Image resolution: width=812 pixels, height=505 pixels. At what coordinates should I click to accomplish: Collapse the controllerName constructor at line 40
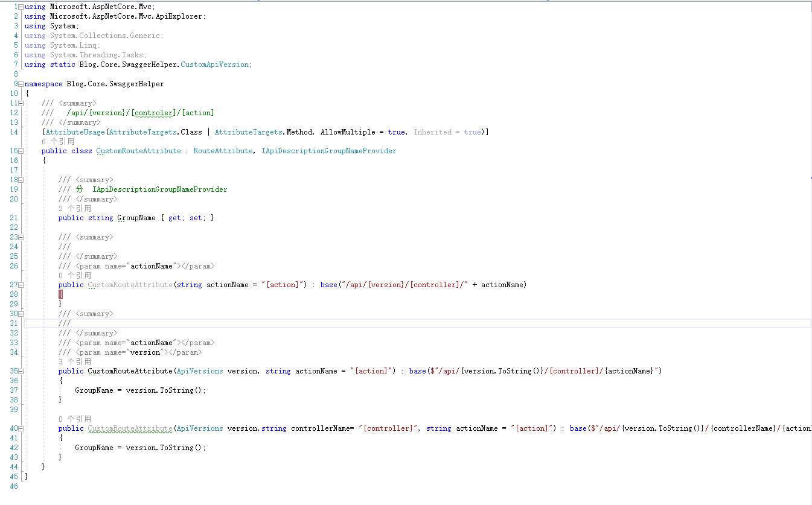click(x=20, y=428)
